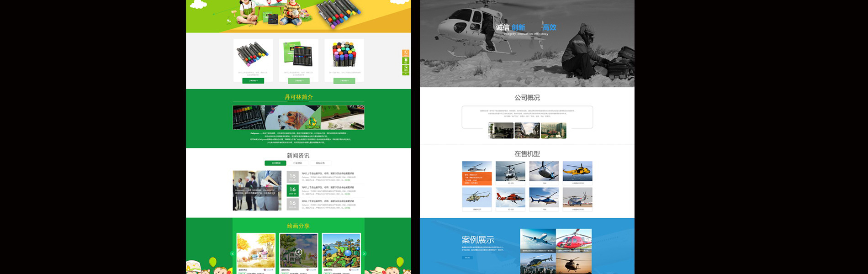Click the orange phone contact sidebar icon
This screenshot has height=274, width=868.
click(x=405, y=53)
